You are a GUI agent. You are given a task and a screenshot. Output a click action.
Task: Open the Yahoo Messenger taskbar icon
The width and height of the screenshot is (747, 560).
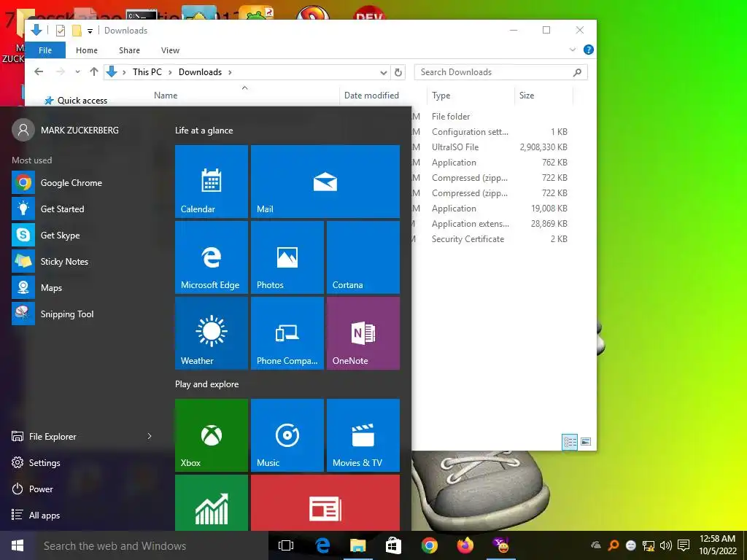500,545
